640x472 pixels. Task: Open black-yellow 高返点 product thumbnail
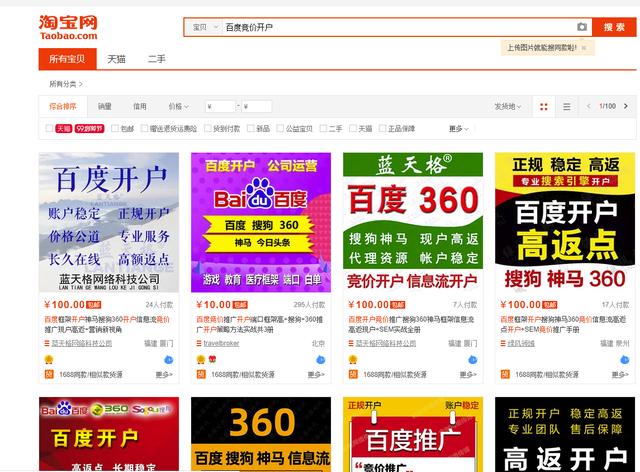point(565,223)
